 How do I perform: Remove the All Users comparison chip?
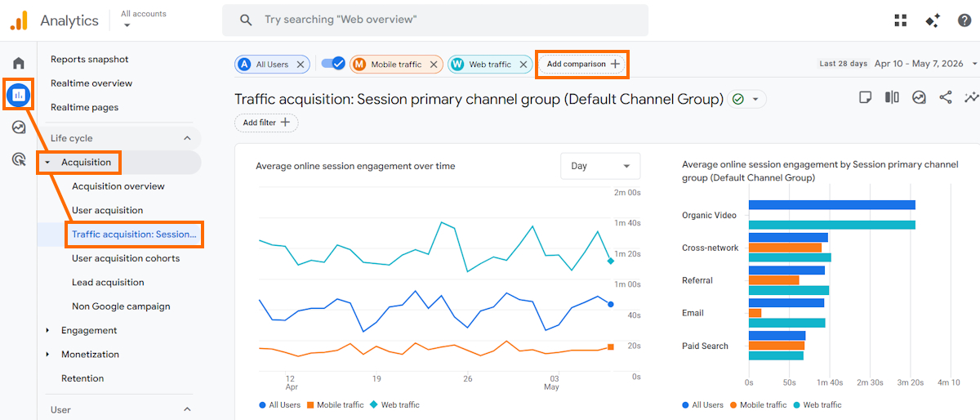[301, 65]
